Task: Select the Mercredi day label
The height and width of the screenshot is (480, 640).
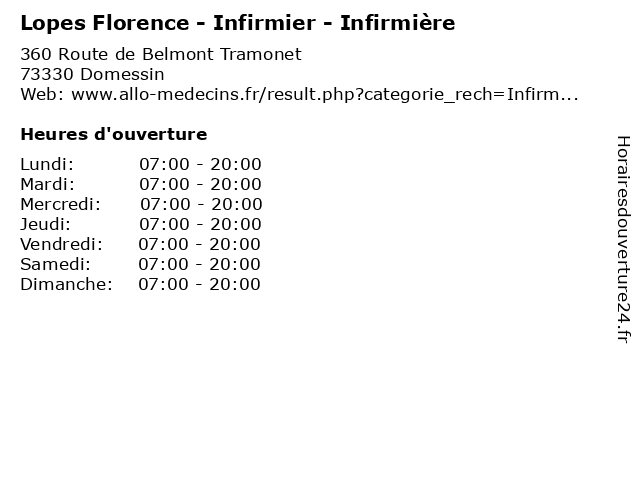Action: pos(60,204)
